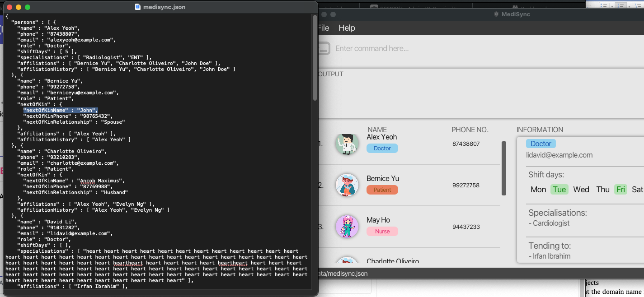Select the May Ho name in list
Viewport: 644px width, 297px height.
point(378,220)
